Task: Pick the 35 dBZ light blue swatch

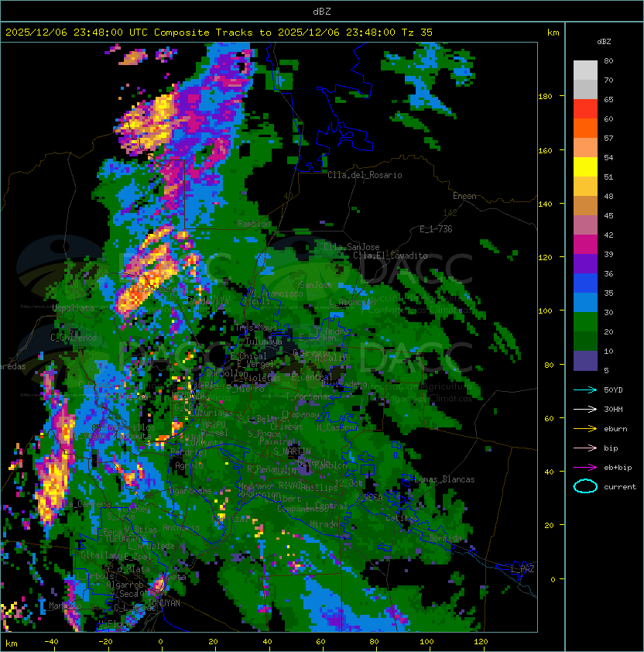Action: tap(585, 302)
